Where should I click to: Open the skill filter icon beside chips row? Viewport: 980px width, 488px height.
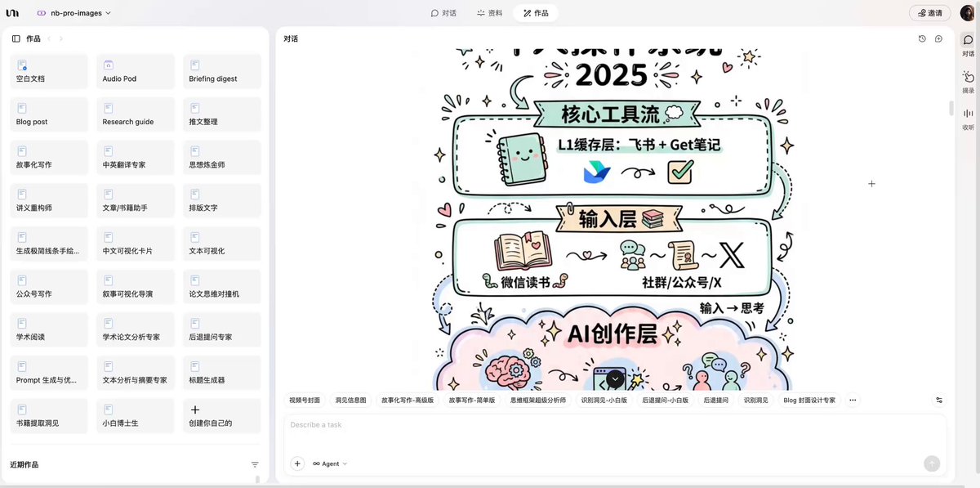[936, 401]
